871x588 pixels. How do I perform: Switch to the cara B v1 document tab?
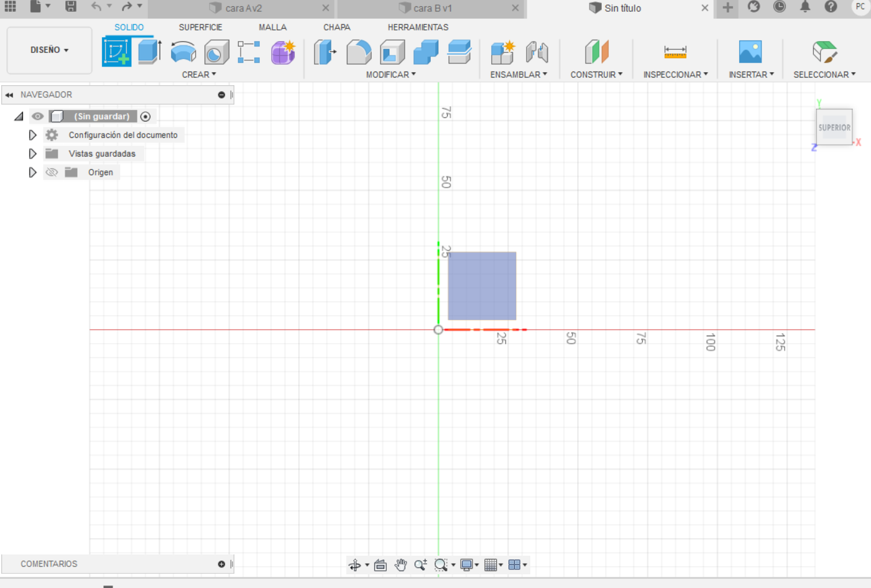(431, 8)
